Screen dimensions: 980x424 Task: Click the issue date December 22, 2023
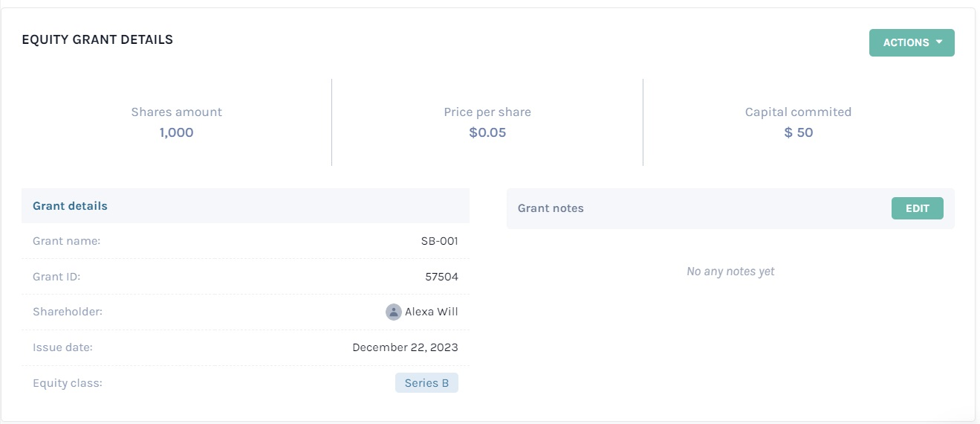(x=405, y=347)
